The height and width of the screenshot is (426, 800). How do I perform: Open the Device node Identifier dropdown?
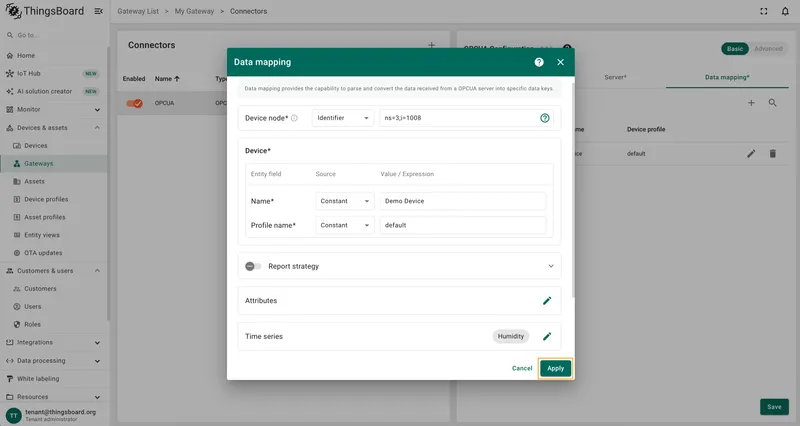[x=342, y=118]
